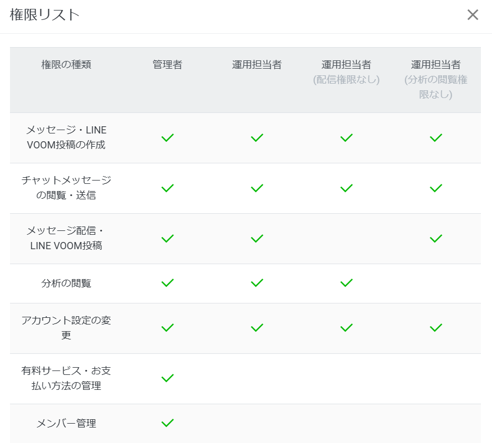Click 配信権限なし checkmark for チャットメッセージの閲覧・送信
Image resolution: width=492 pixels, height=448 pixels.
tap(346, 188)
